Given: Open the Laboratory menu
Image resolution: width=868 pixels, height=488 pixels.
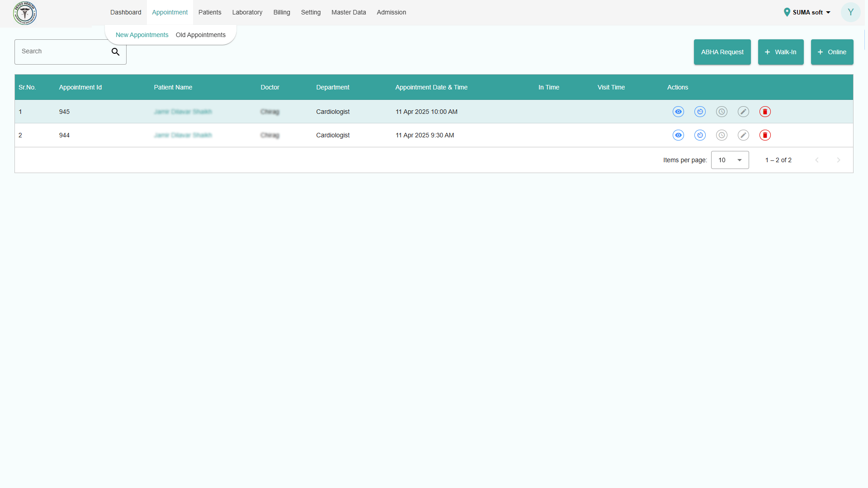Looking at the screenshot, I should click(247, 12).
